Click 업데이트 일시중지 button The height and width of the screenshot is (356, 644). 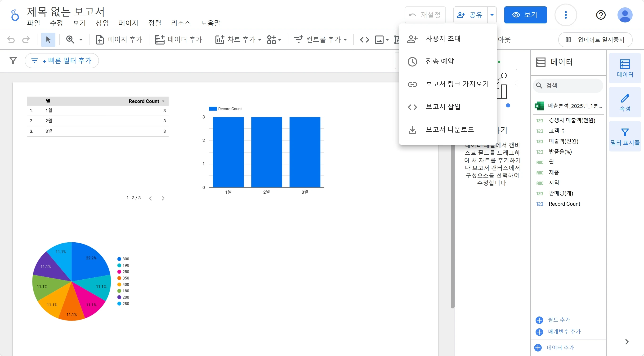point(595,40)
